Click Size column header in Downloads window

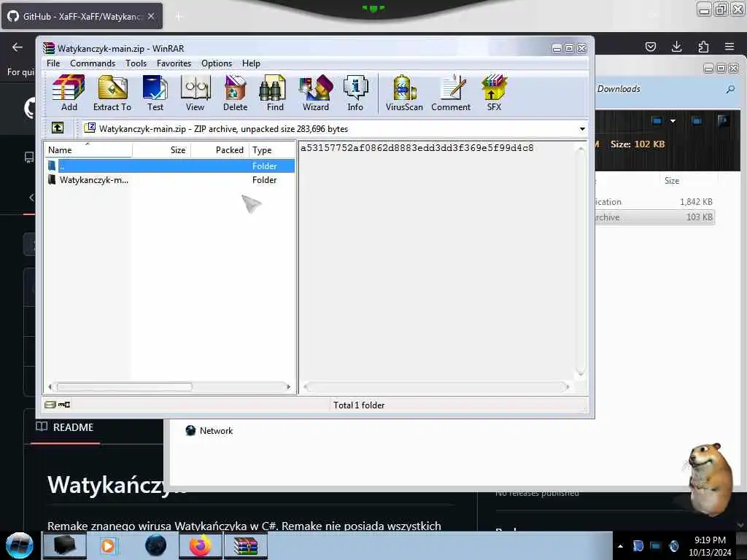point(672,181)
